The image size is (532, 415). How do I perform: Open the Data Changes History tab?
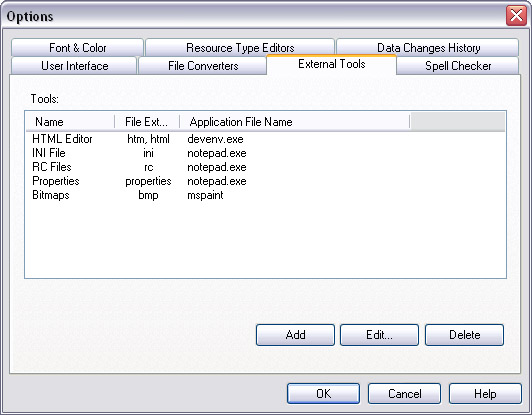click(428, 48)
